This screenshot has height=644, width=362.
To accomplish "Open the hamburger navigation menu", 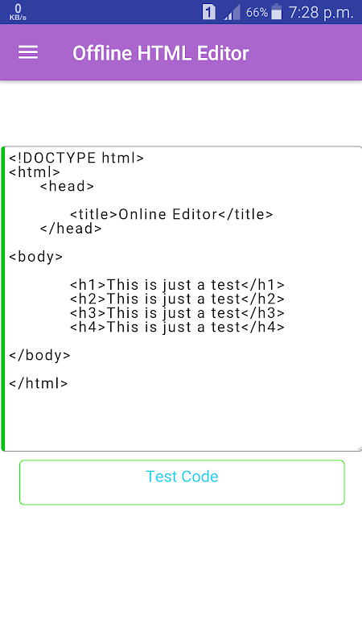I will click(x=28, y=52).
